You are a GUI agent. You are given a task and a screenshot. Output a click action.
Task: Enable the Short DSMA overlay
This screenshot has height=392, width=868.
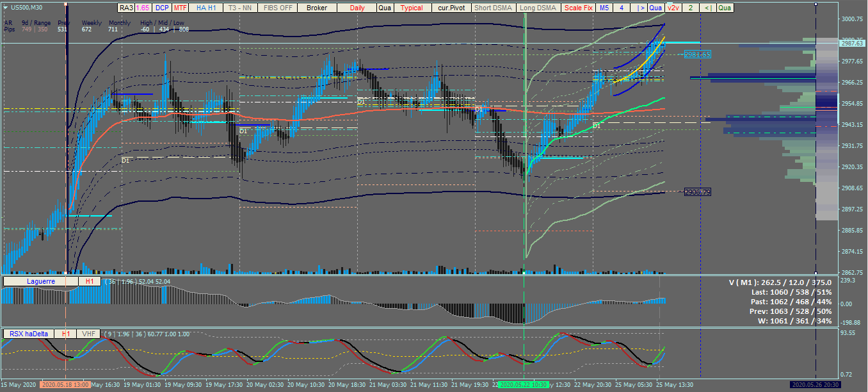click(x=493, y=8)
